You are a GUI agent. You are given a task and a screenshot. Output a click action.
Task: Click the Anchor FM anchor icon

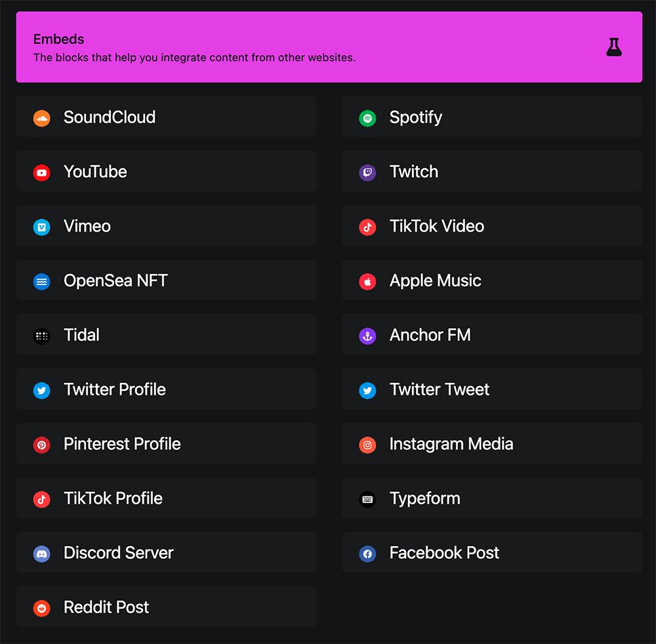click(367, 336)
